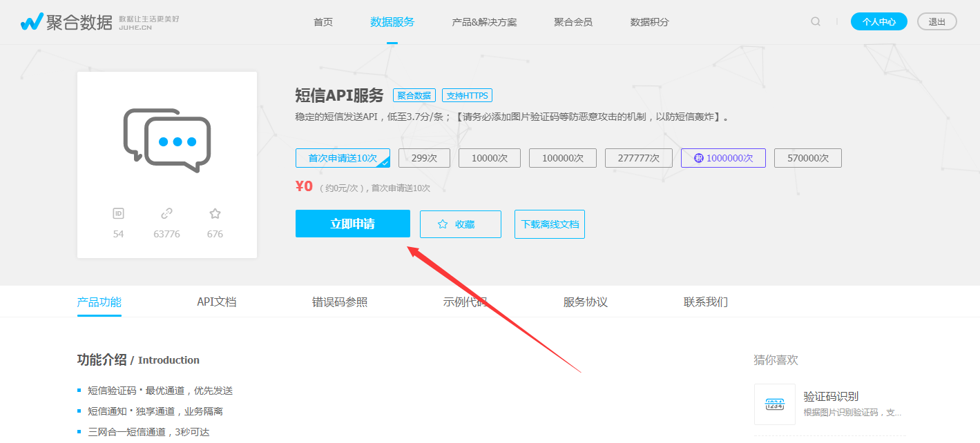Screen dimensions: 980x443
Task: Select the 299次 package option
Action: point(424,158)
